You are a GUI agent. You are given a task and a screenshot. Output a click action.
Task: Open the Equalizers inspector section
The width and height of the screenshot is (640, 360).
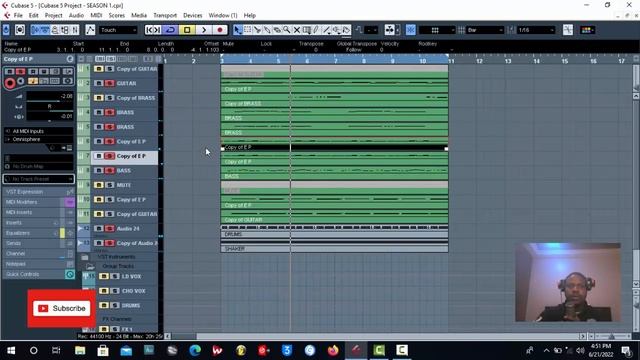[x=39, y=233]
